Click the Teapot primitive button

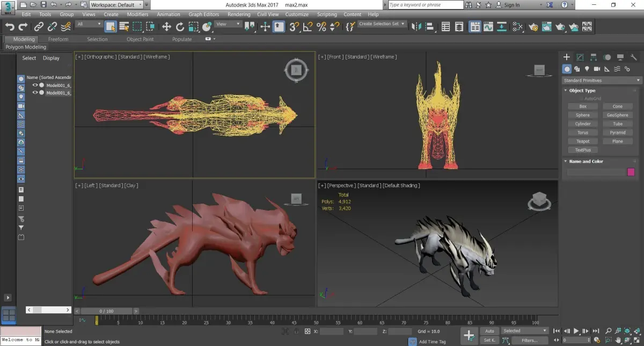(x=583, y=141)
